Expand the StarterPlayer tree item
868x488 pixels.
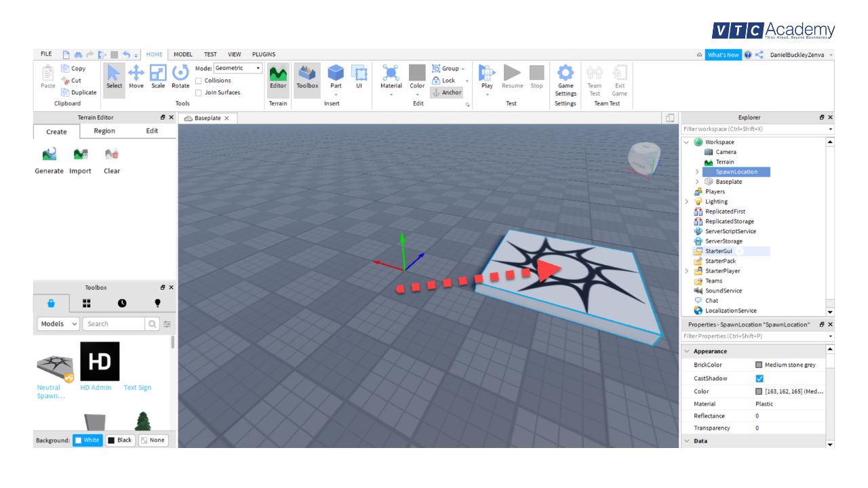click(686, 270)
